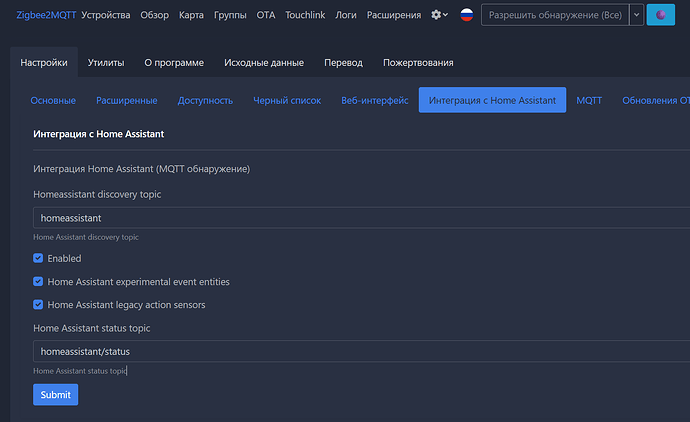
Task: Click Разрешить обнаружение (Все) button
Action: tap(555, 15)
